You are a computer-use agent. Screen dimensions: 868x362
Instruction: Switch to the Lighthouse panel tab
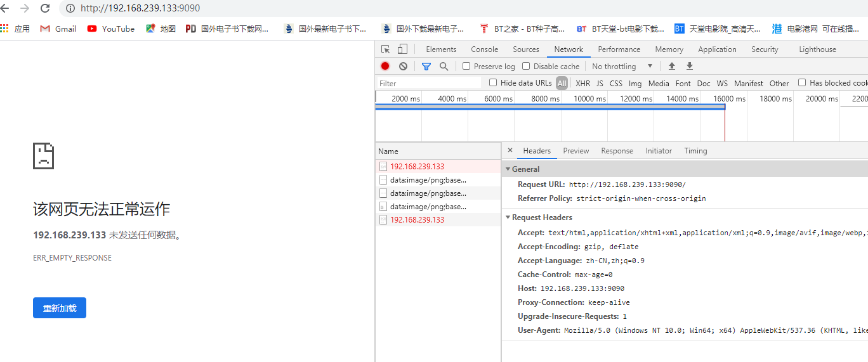coord(817,49)
